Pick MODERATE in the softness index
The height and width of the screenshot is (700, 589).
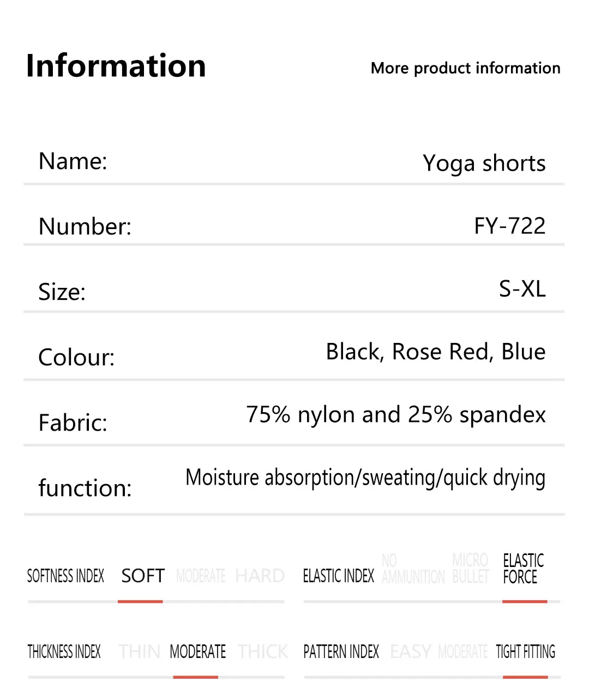pos(201,576)
